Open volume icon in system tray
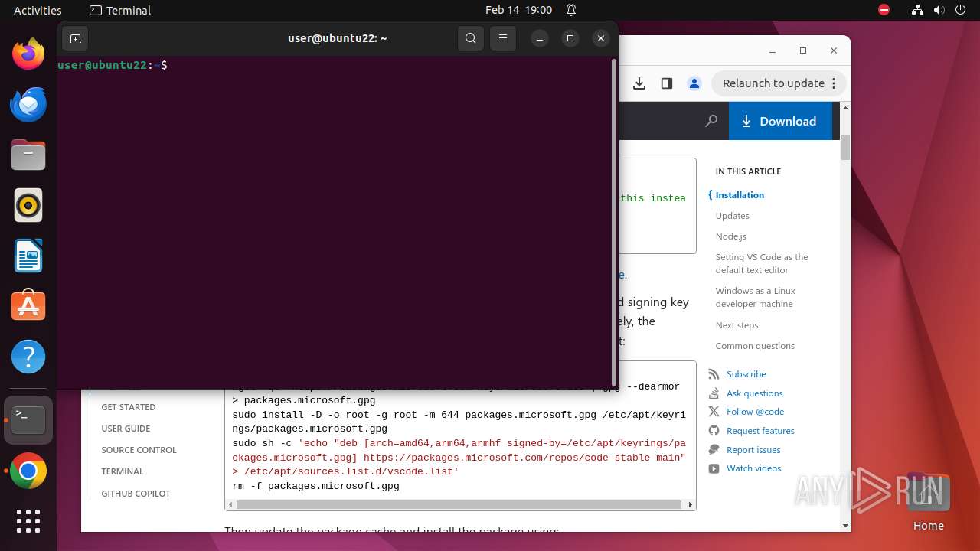This screenshot has height=551, width=980. (939, 10)
